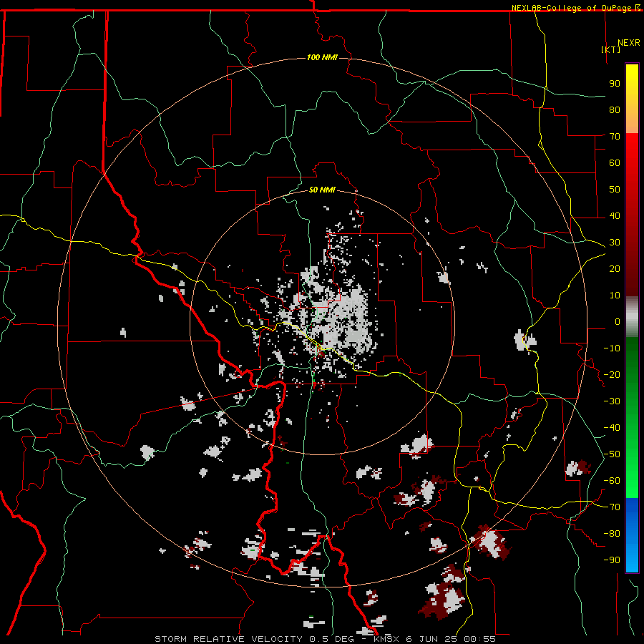Click the blue bottom segment of velocity scale

(x=632, y=535)
